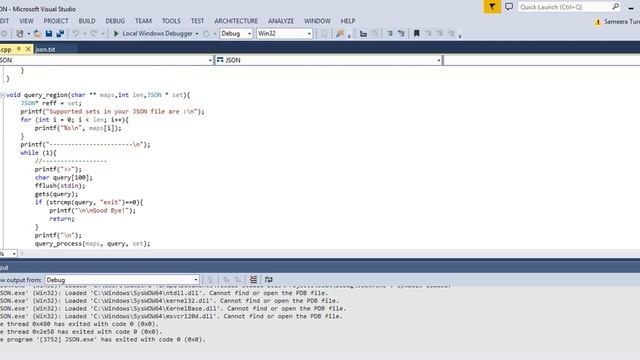640x360 pixels.
Task: Open the TEST menu
Action: (197, 21)
